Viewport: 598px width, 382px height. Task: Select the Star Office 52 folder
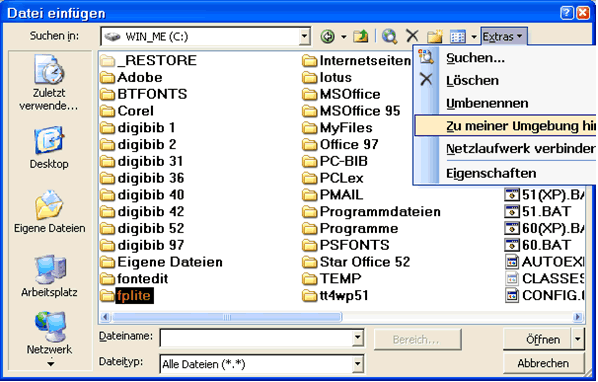[356, 262]
